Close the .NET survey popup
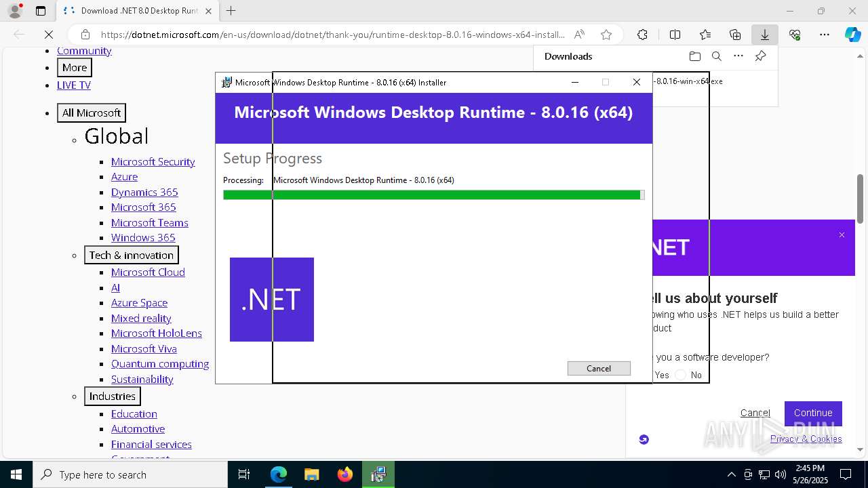This screenshot has width=868, height=488. click(842, 235)
